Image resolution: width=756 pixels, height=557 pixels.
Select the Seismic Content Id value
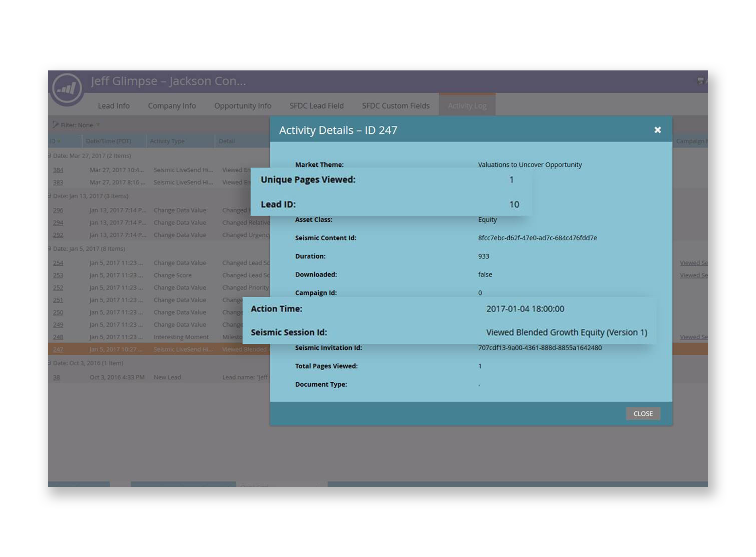coord(538,238)
